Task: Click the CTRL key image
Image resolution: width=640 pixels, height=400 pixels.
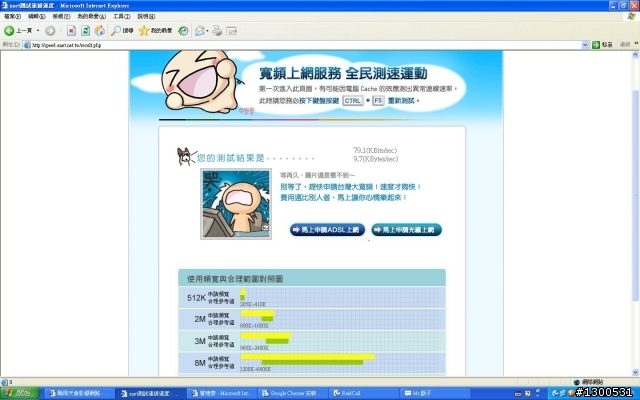Action: pyautogui.click(x=353, y=100)
